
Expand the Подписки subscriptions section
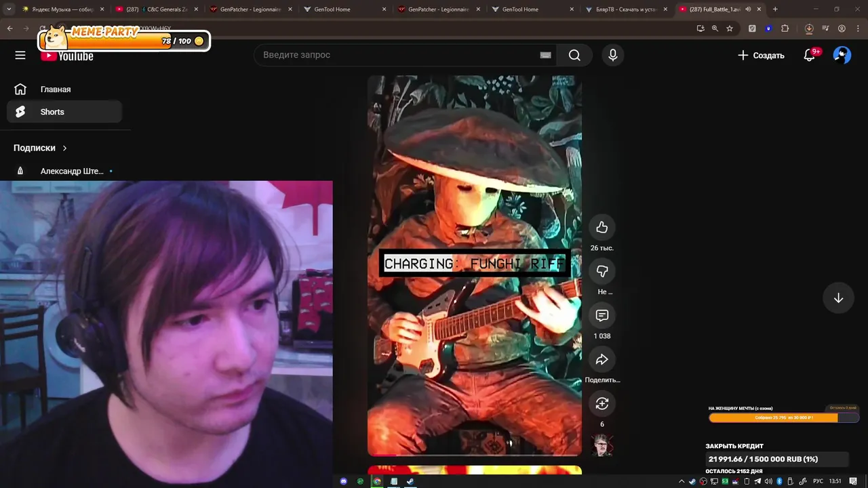[x=41, y=148]
